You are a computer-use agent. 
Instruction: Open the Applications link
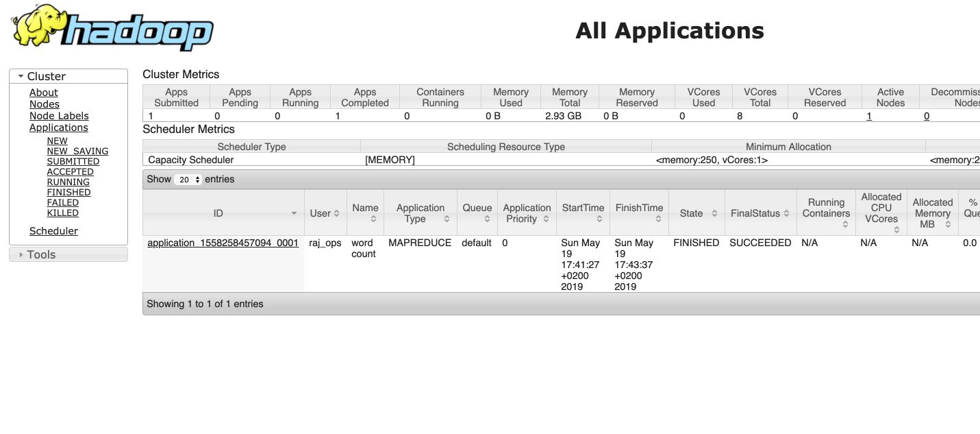coord(59,128)
